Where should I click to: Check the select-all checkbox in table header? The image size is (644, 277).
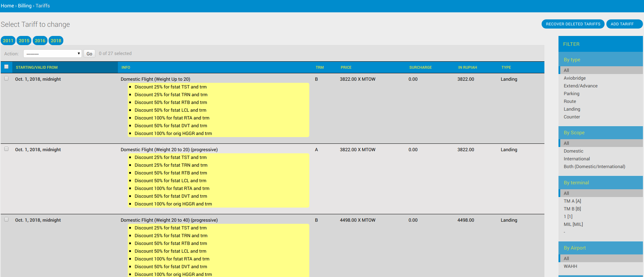tap(6, 67)
